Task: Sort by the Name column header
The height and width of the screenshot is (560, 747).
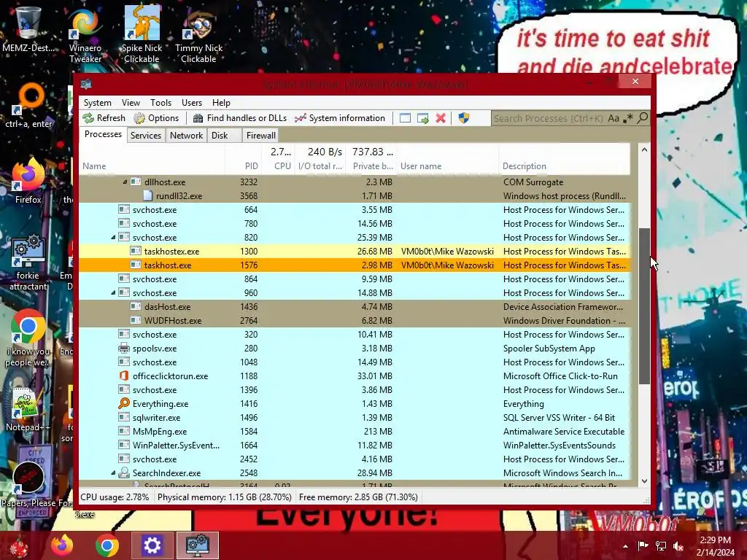Action: 152,160
